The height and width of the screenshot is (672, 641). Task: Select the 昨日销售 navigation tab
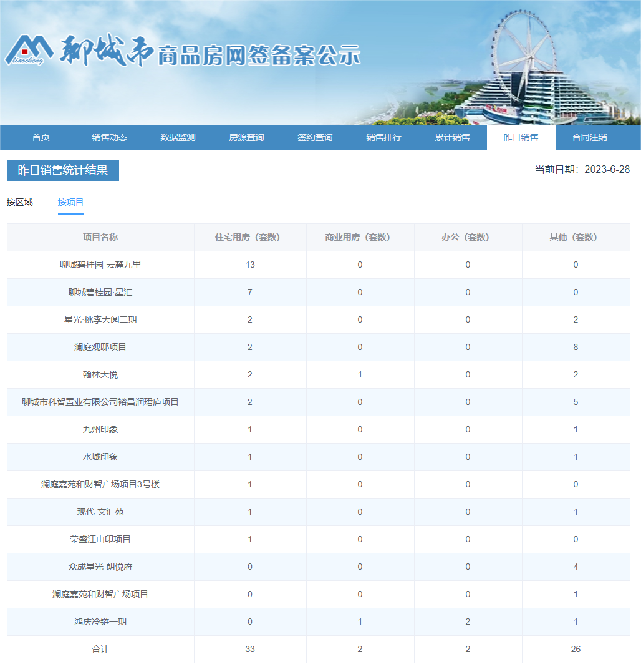521,137
